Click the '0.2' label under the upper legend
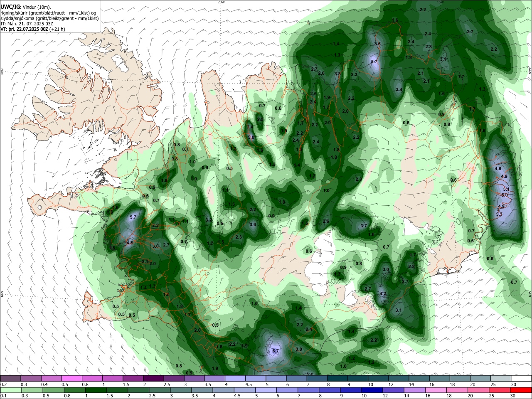 pyautogui.click(x=3, y=384)
